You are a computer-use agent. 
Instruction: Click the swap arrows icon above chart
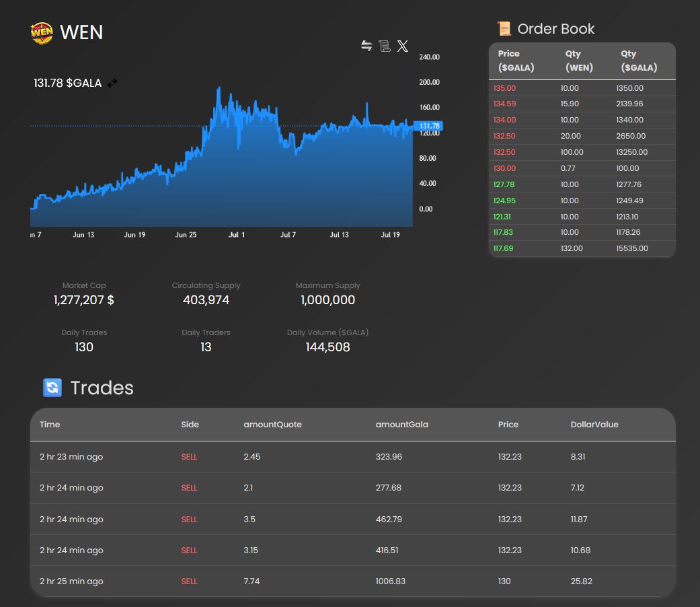[366, 46]
